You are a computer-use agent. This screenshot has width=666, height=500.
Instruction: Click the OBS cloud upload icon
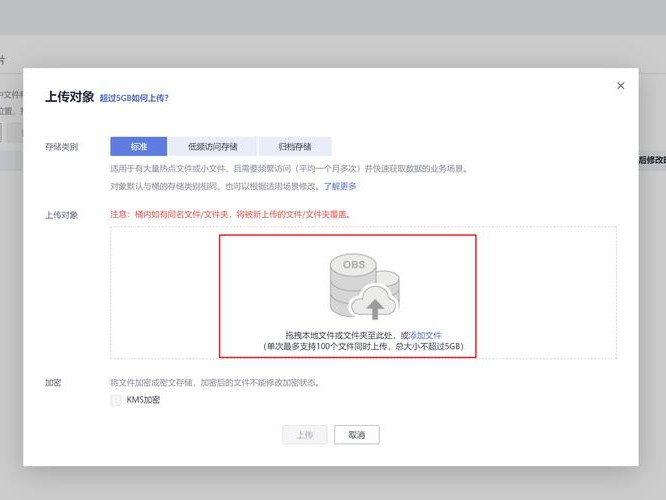pyautogui.click(x=364, y=286)
